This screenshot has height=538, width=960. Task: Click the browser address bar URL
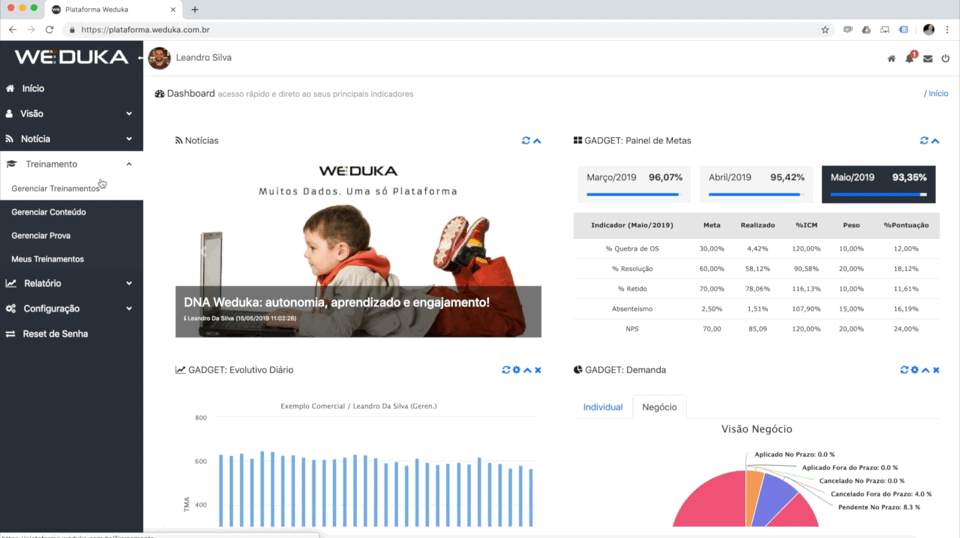coord(145,29)
